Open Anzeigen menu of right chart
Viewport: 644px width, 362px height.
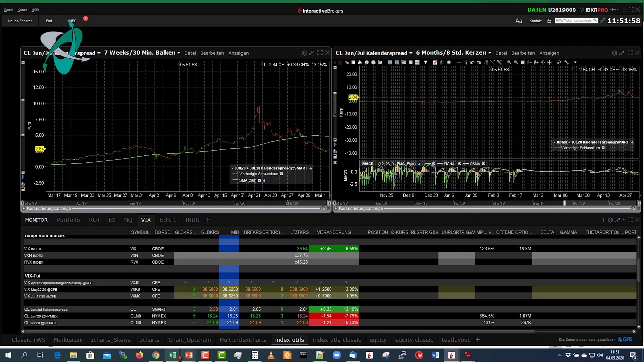pos(549,53)
